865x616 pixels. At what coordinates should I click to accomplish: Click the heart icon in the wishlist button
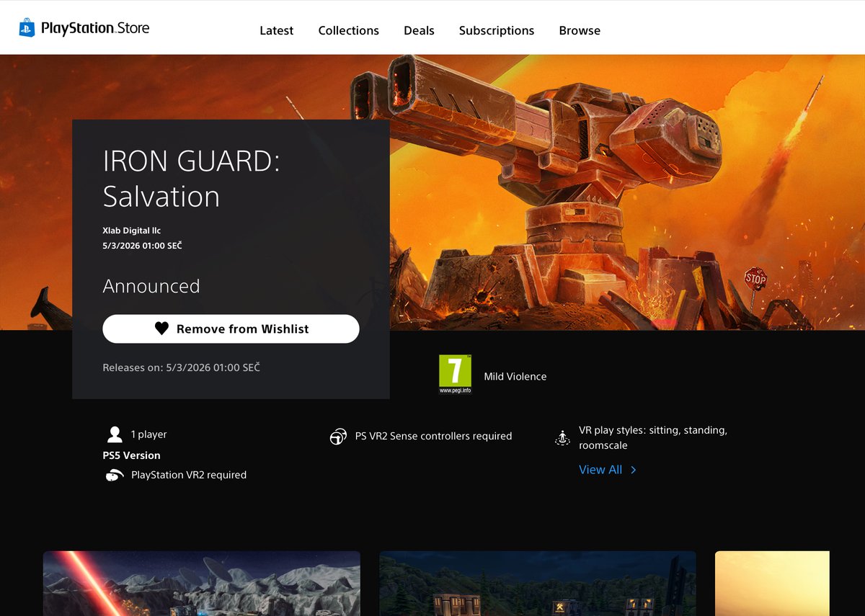pyautogui.click(x=161, y=329)
